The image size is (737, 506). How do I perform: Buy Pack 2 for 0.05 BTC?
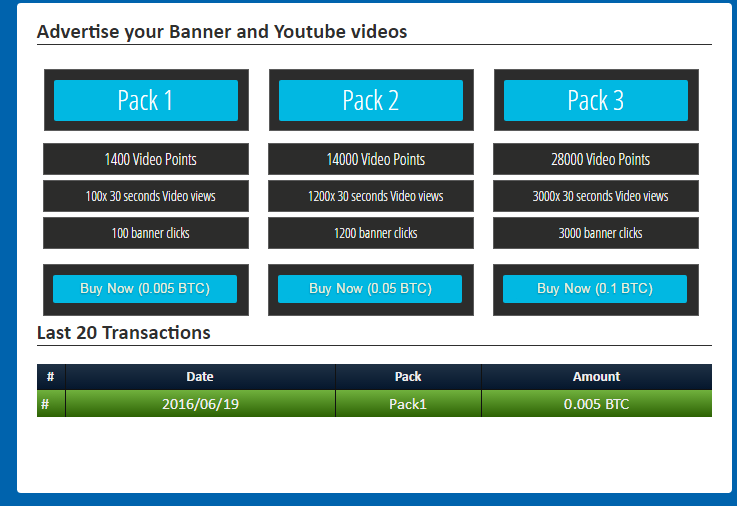coord(370,288)
